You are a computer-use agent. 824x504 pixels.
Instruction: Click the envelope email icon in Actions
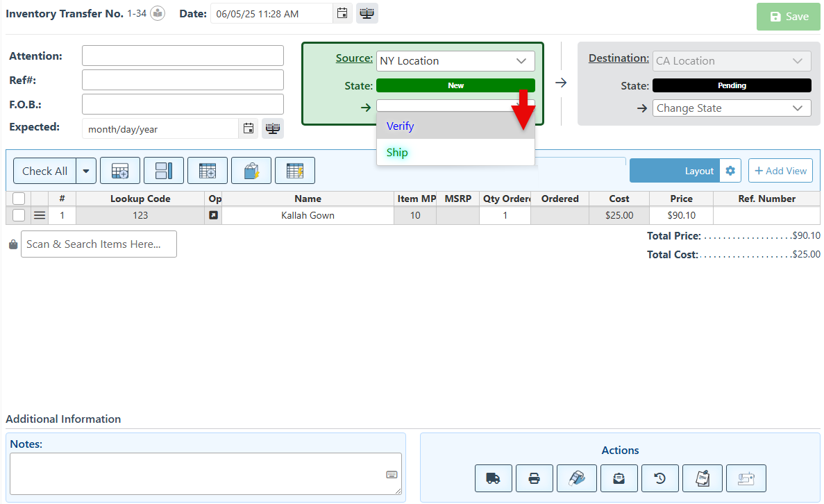619,478
